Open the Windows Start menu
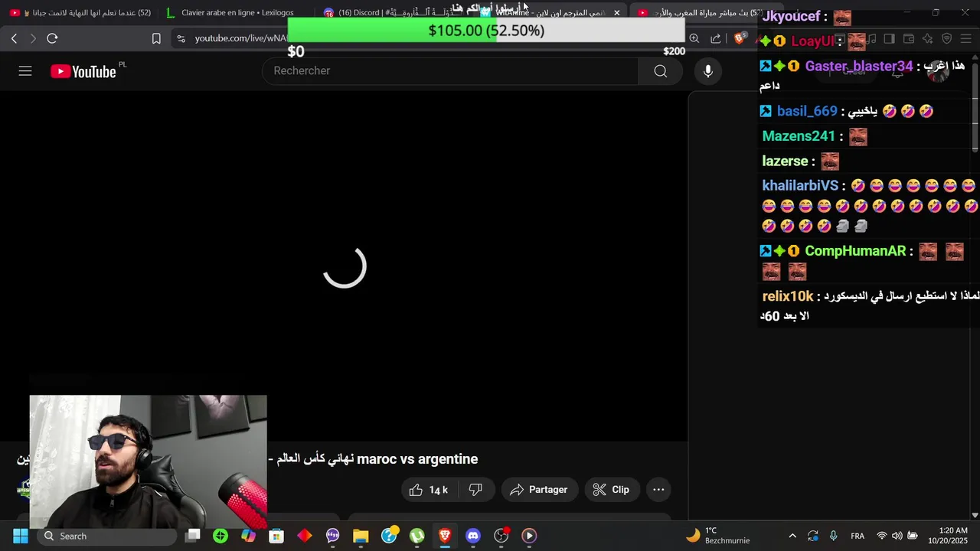The image size is (980, 551). (x=21, y=536)
